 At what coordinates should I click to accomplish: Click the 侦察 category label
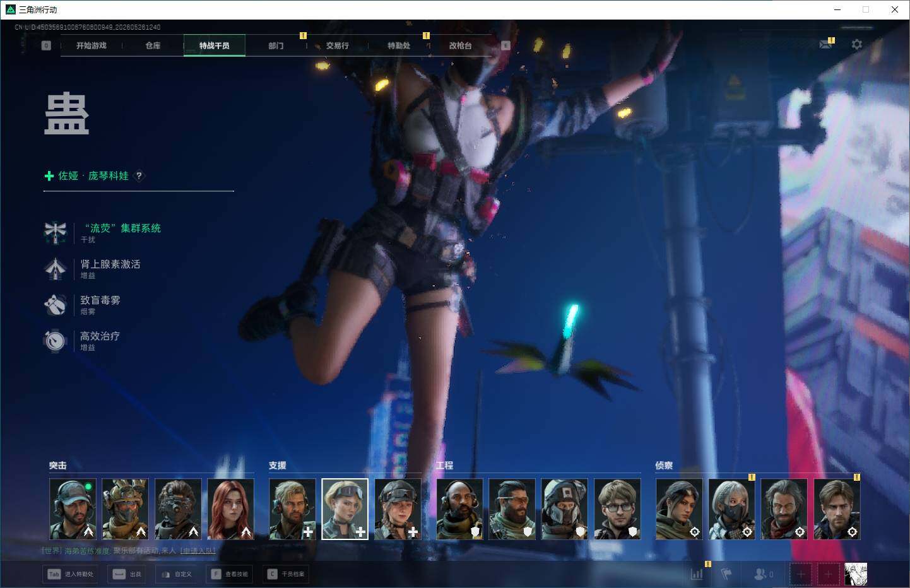tap(664, 466)
